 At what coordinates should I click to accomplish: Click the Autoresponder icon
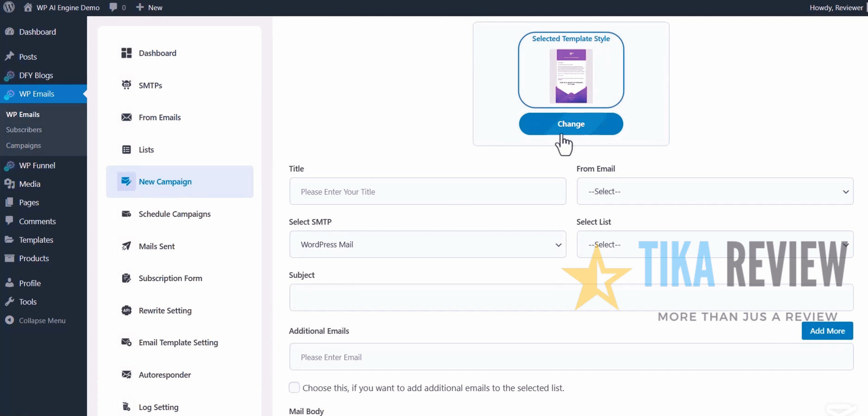click(x=126, y=375)
